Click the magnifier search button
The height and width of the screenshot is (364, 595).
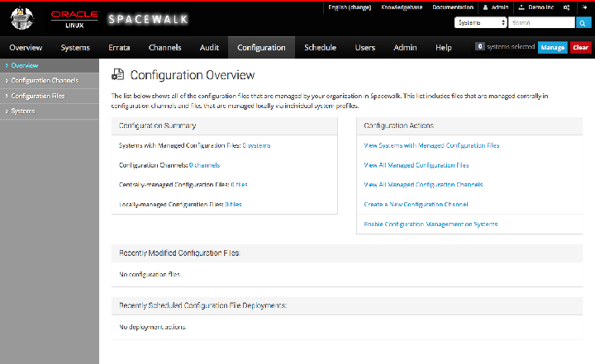(x=583, y=23)
